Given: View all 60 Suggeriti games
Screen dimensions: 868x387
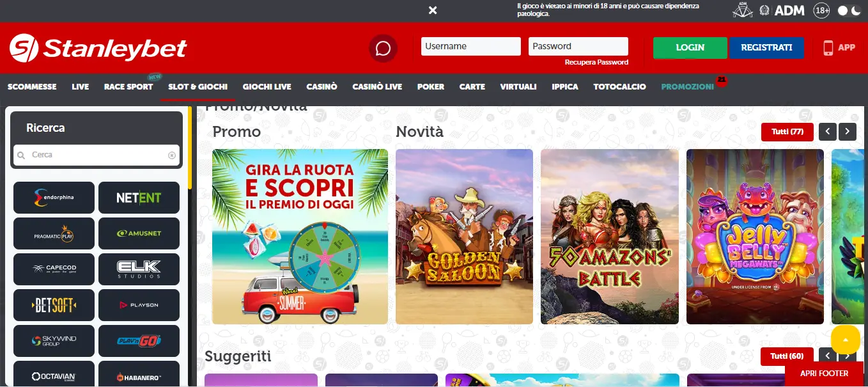Looking at the screenshot, I should [787, 356].
